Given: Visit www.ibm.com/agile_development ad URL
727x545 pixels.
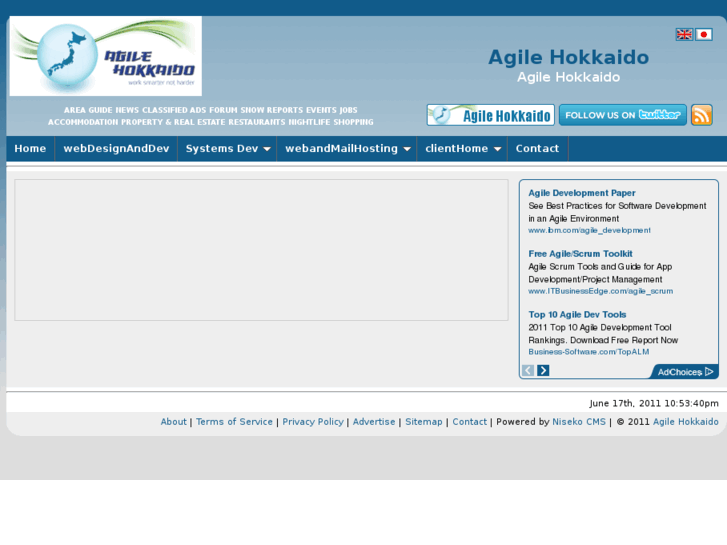Looking at the screenshot, I should pos(589,230).
